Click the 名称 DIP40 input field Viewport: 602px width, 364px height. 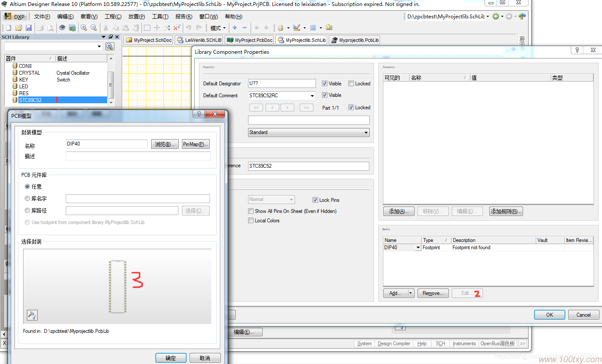(x=107, y=144)
